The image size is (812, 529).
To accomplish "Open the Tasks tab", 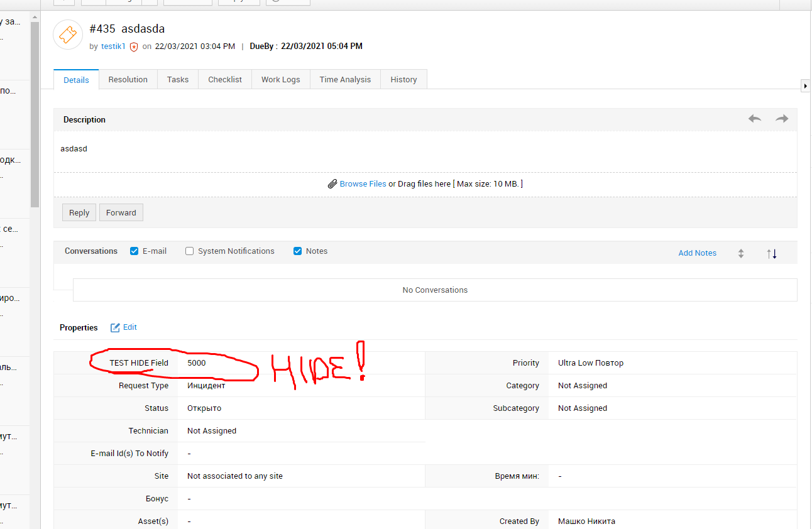I will pyautogui.click(x=178, y=80).
